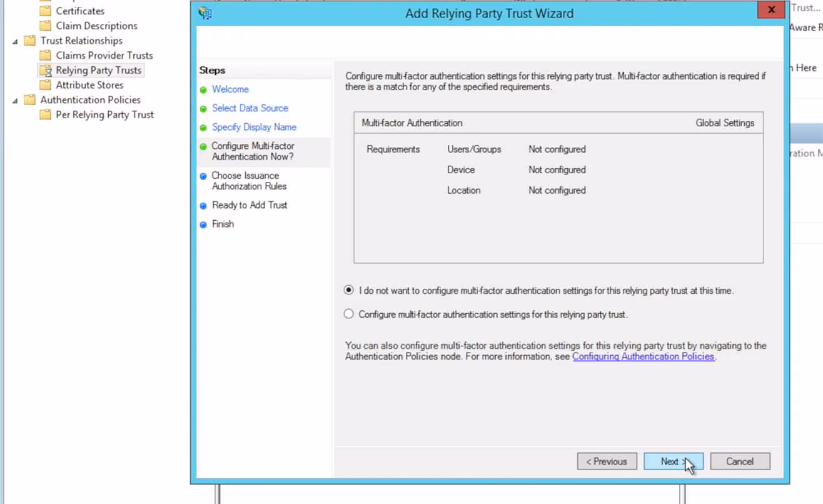Click the Per Relying Party Trust folder icon
The width and height of the screenshot is (823, 504).
(x=44, y=114)
